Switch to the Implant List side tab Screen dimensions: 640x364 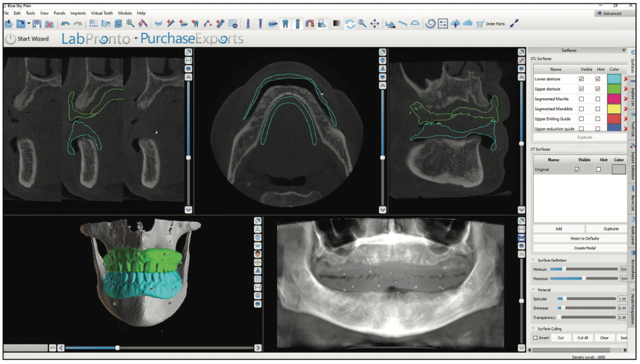coord(633,93)
